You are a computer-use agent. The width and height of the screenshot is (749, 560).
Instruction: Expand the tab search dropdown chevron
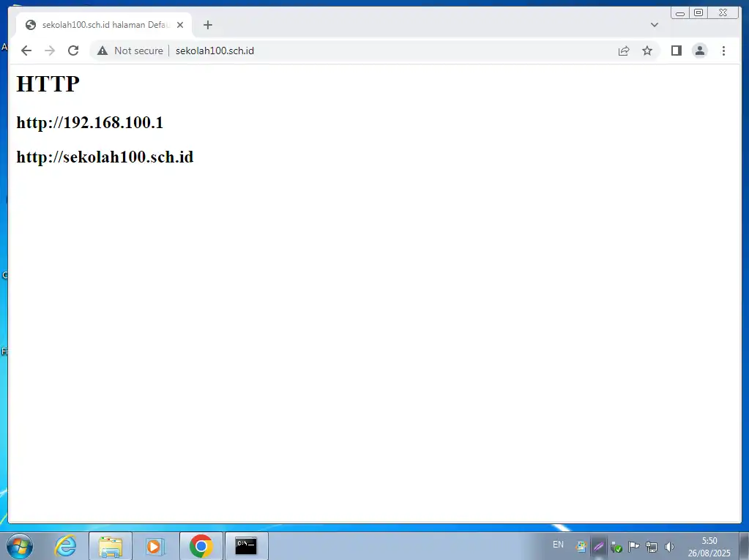pos(655,25)
